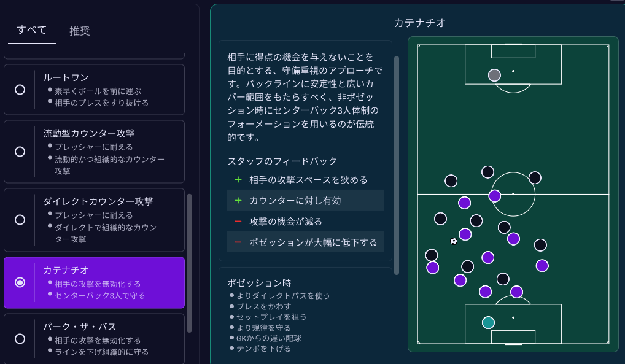Click the black player marker next to the ball
The image size is (625, 364).
pos(440,218)
